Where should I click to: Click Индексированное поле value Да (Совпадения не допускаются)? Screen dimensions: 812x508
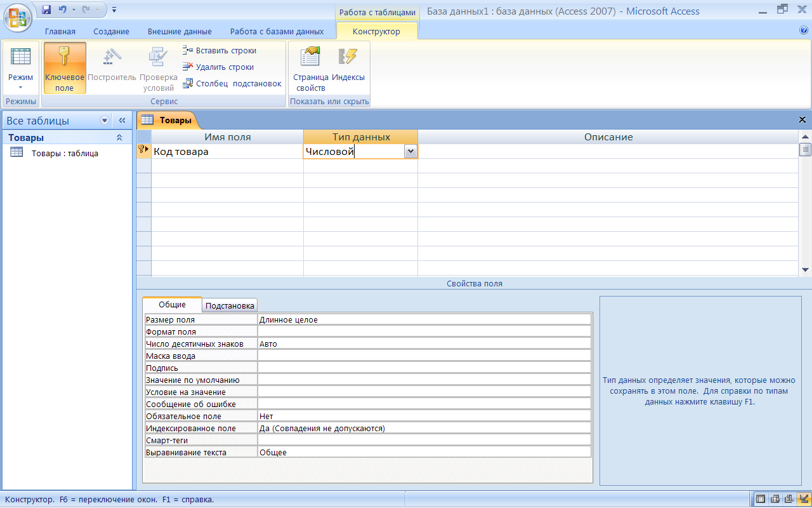pyautogui.click(x=424, y=428)
